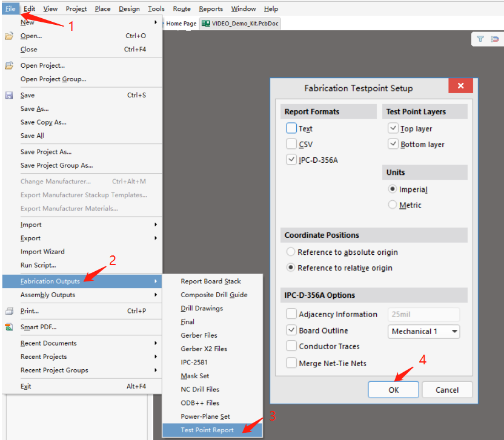Select the Metric units radio button
504x440 pixels.
pos(393,205)
